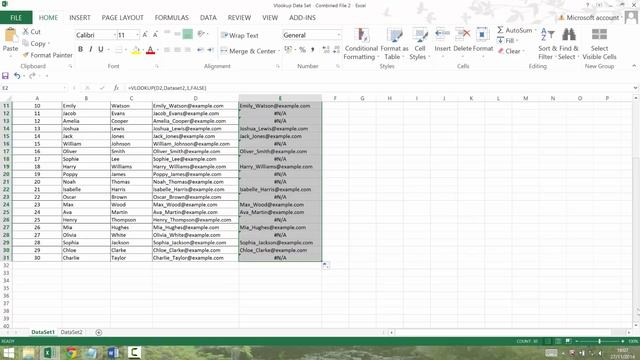The width and height of the screenshot is (640, 360).
Task: Click the Paste icon
Action: click(10, 35)
